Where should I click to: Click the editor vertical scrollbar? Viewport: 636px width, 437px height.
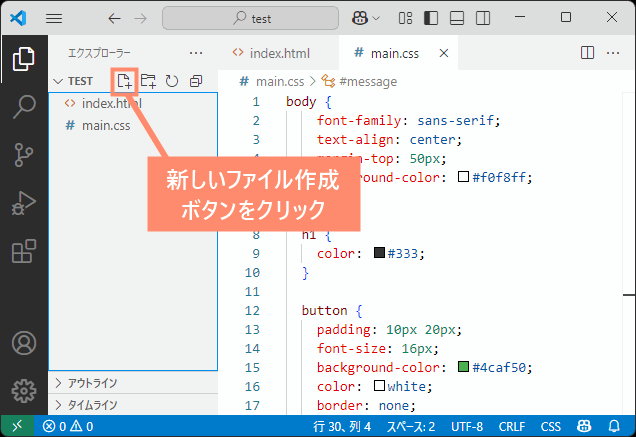[629, 252]
